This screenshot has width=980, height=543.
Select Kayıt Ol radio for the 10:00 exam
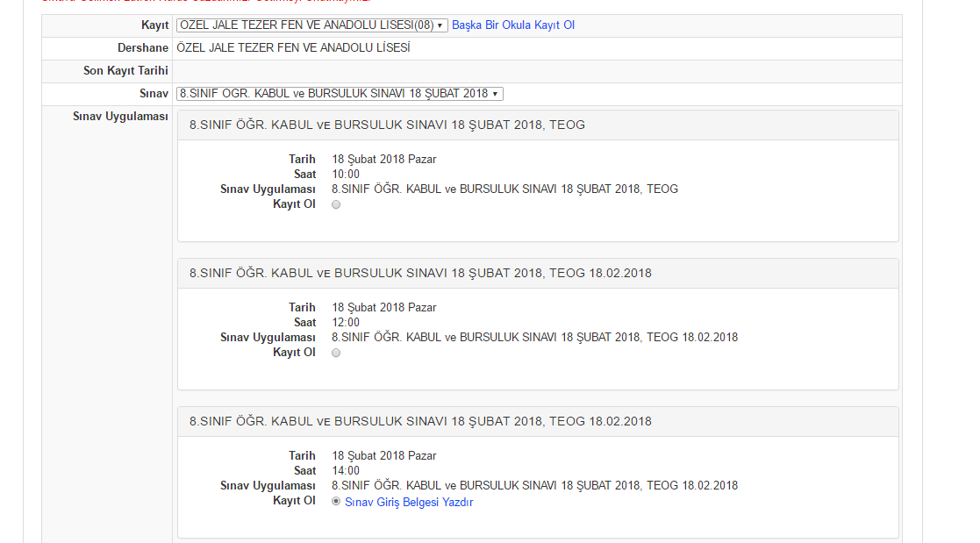(336, 204)
